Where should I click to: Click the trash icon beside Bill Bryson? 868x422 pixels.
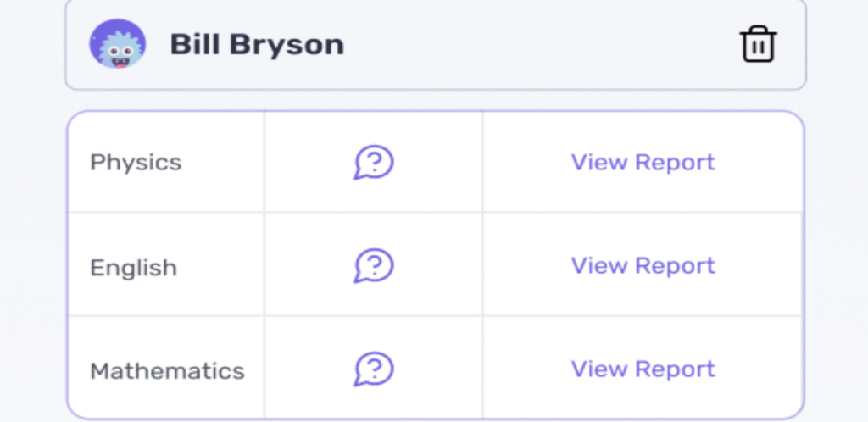coord(758,44)
